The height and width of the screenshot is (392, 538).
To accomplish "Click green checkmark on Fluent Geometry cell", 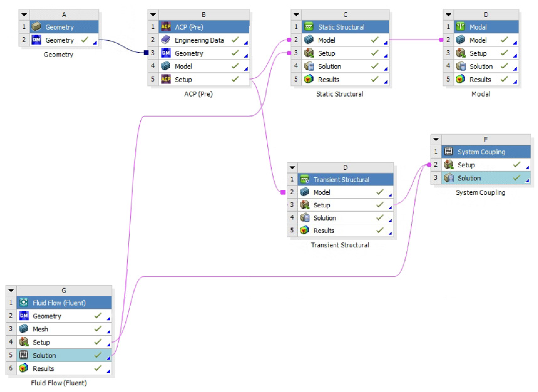I will [98, 316].
